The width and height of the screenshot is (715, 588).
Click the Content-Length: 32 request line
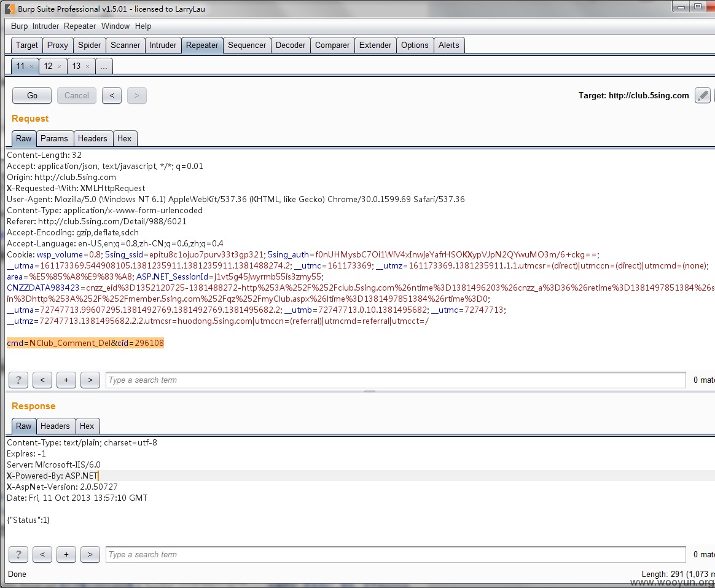(x=44, y=155)
